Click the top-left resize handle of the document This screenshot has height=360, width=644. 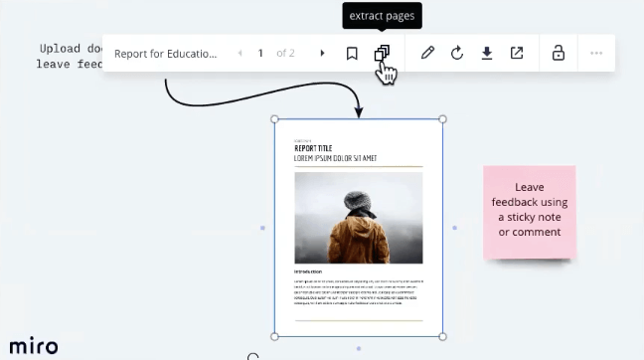274,119
